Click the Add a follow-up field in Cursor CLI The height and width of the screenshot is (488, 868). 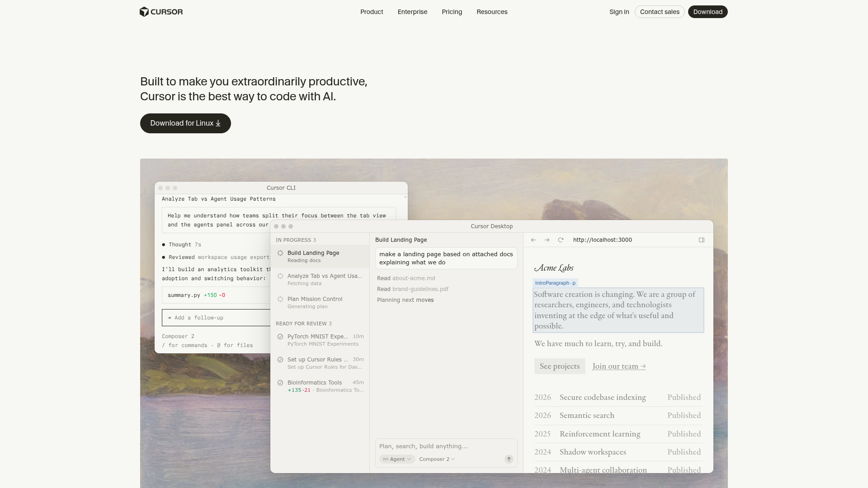point(216,318)
